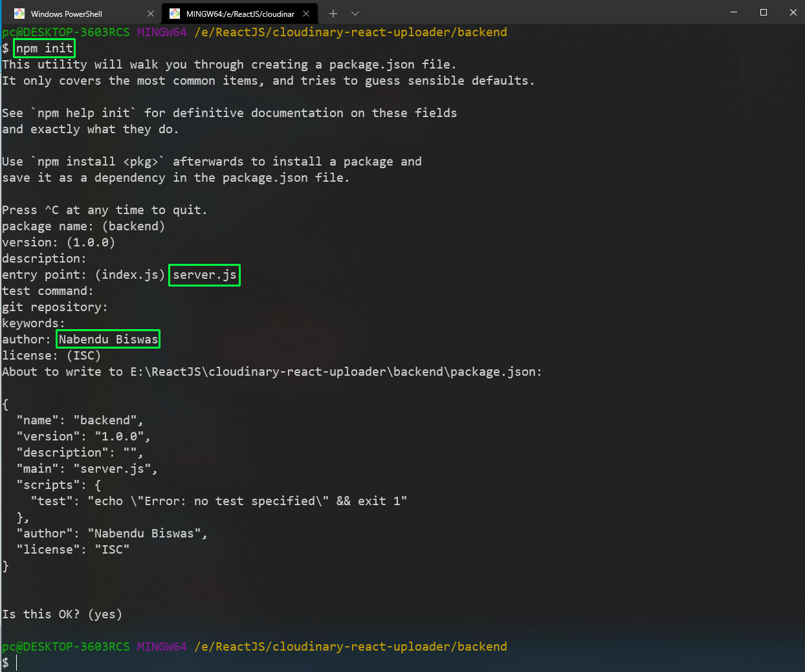Click the '"license": "ISC"' JSON line
The image size is (805, 672).
(x=72, y=550)
